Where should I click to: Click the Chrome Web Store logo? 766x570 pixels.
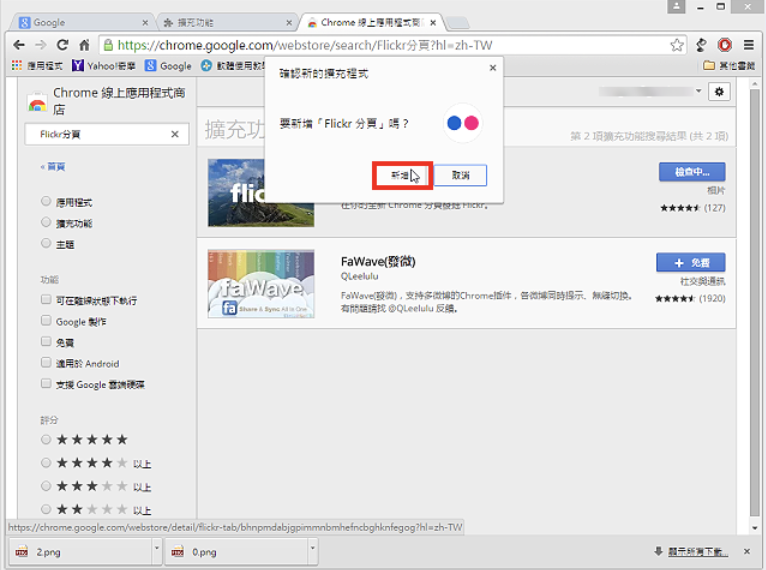(37, 101)
